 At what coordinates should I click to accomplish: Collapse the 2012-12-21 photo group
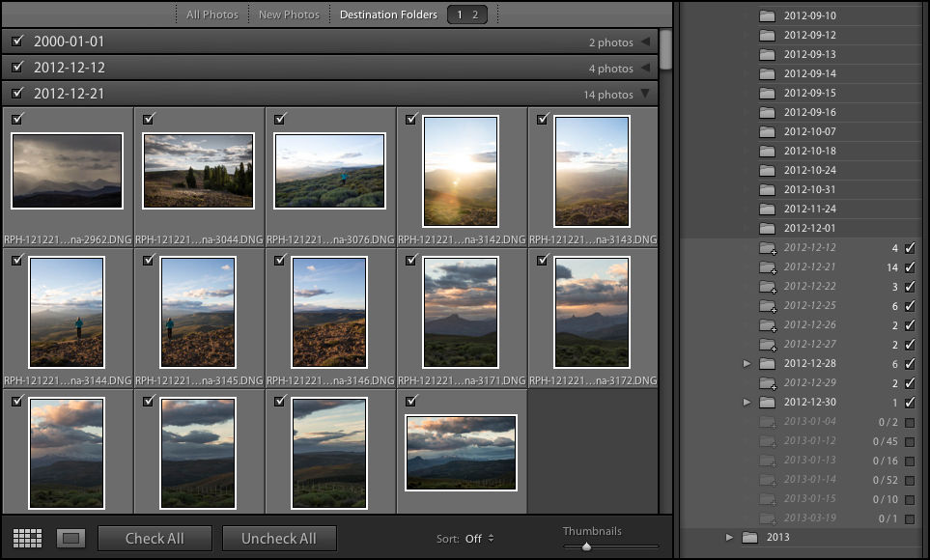pos(644,94)
